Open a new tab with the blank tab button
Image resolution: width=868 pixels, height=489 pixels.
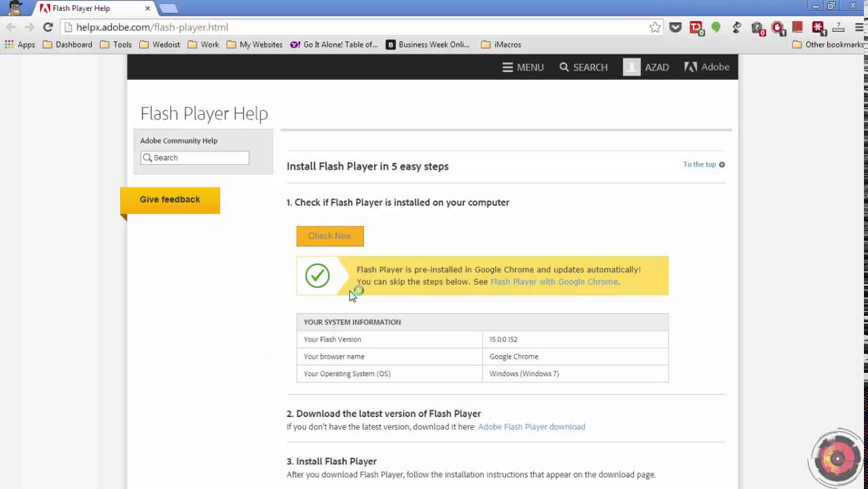(168, 8)
